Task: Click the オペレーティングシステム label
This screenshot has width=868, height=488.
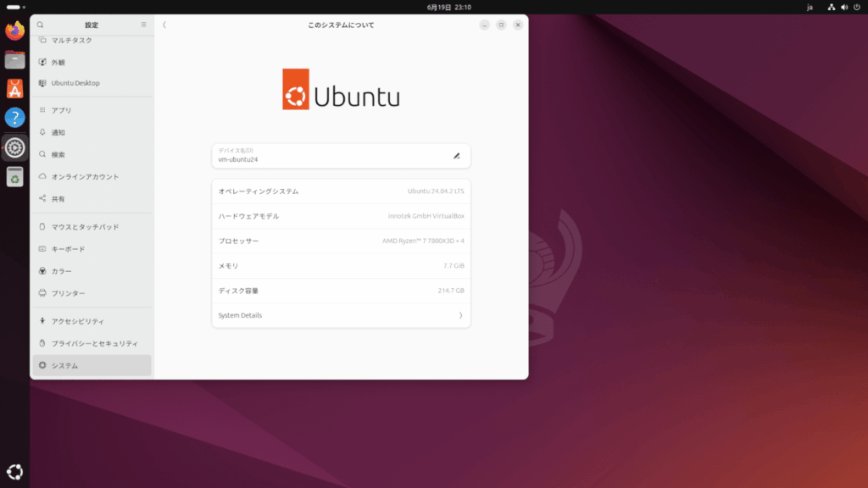Action: coord(258,191)
